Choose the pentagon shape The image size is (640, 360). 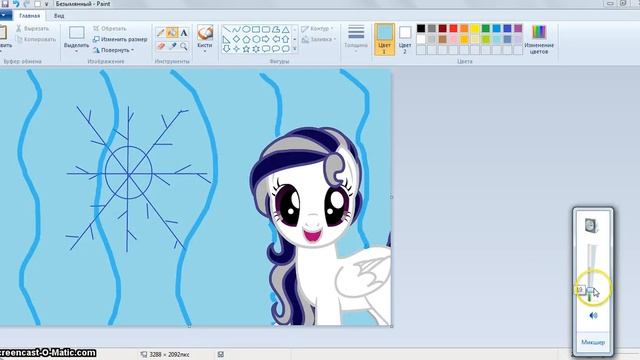(x=246, y=39)
